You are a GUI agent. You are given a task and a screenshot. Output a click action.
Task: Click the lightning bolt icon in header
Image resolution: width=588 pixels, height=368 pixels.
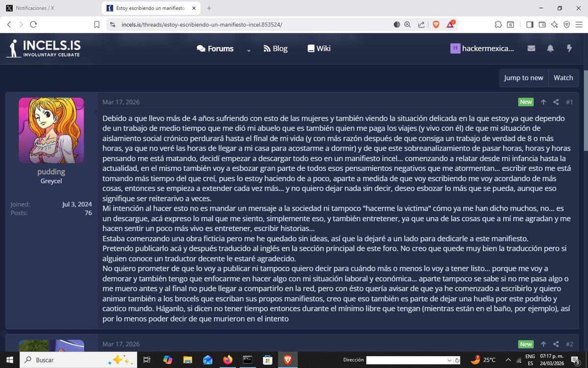point(568,48)
